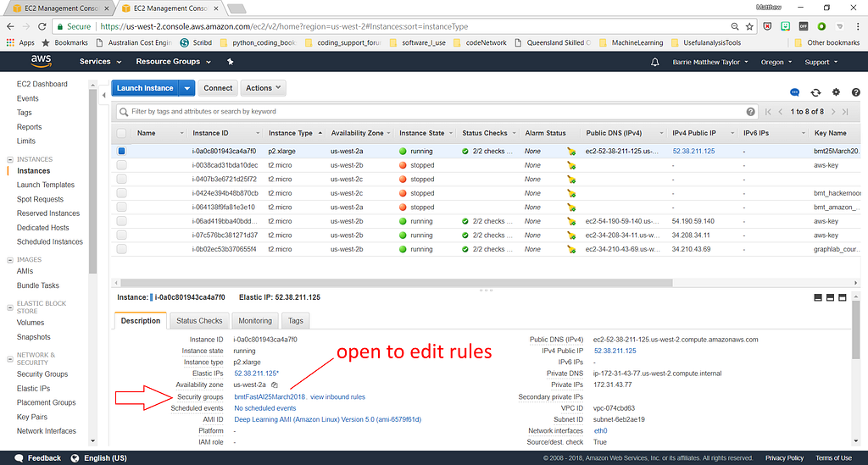This screenshot has height=465, width=868.
Task: Open Security Groups in sidebar
Action: [42, 374]
